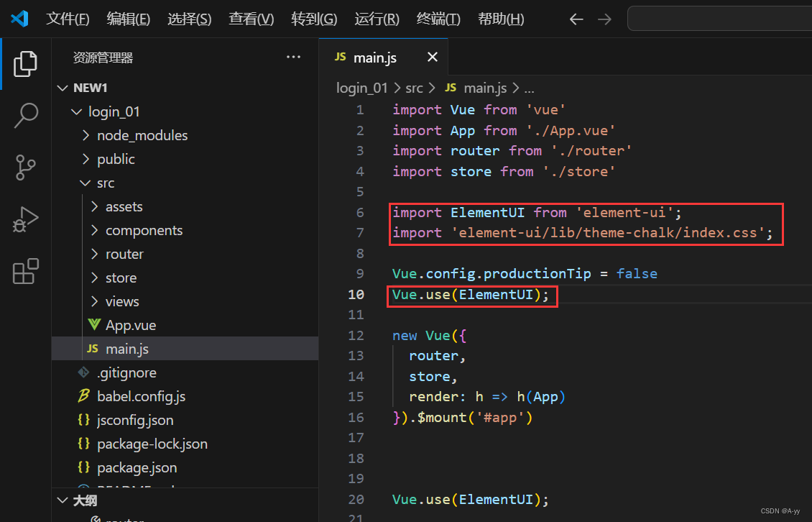Close the main.js tab
Screen dimensions: 812x522
tap(432, 57)
